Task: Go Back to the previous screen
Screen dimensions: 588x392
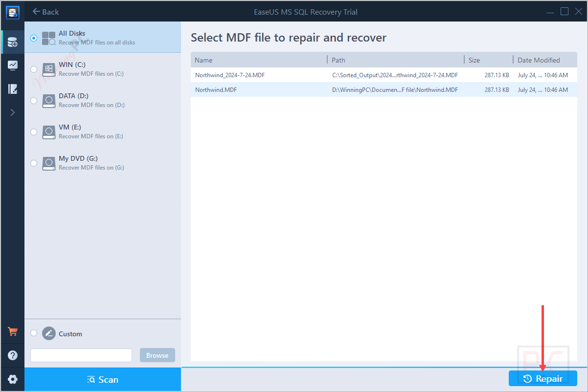Action: (x=45, y=11)
